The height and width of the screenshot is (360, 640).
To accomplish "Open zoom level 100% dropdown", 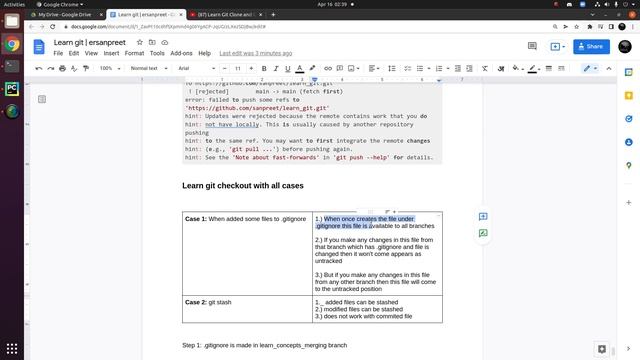I will [110, 68].
